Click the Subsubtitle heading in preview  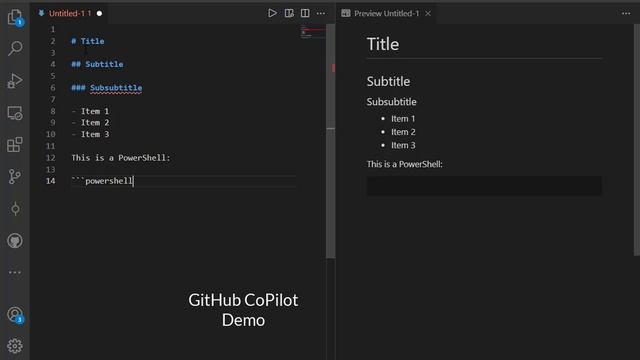click(391, 102)
